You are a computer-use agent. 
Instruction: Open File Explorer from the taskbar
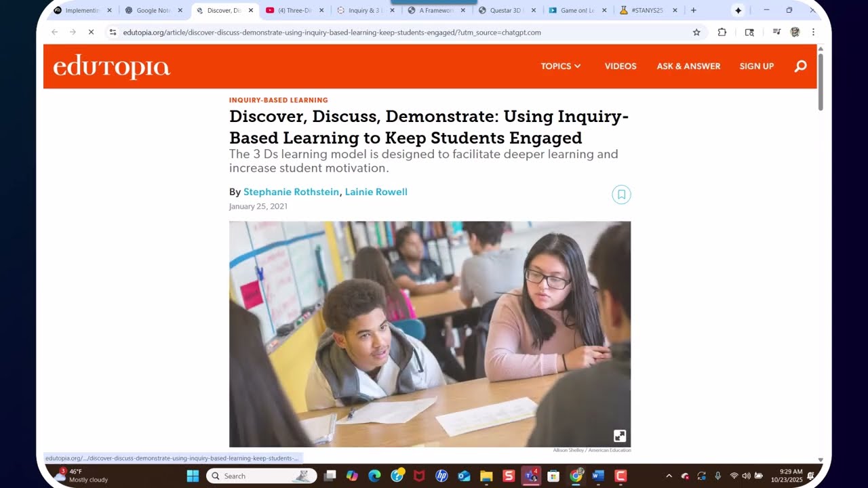point(486,476)
